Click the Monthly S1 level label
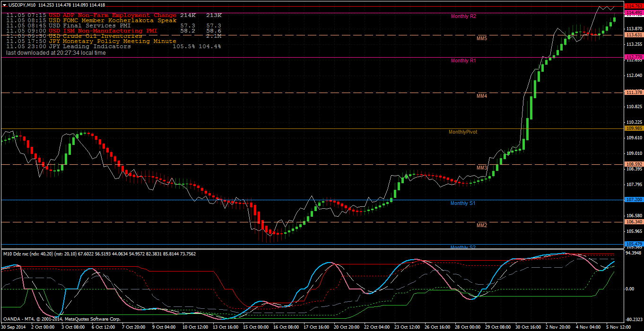 click(463, 204)
